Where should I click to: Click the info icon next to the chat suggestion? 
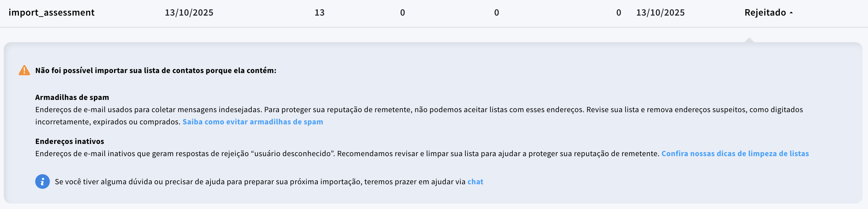coord(42,182)
